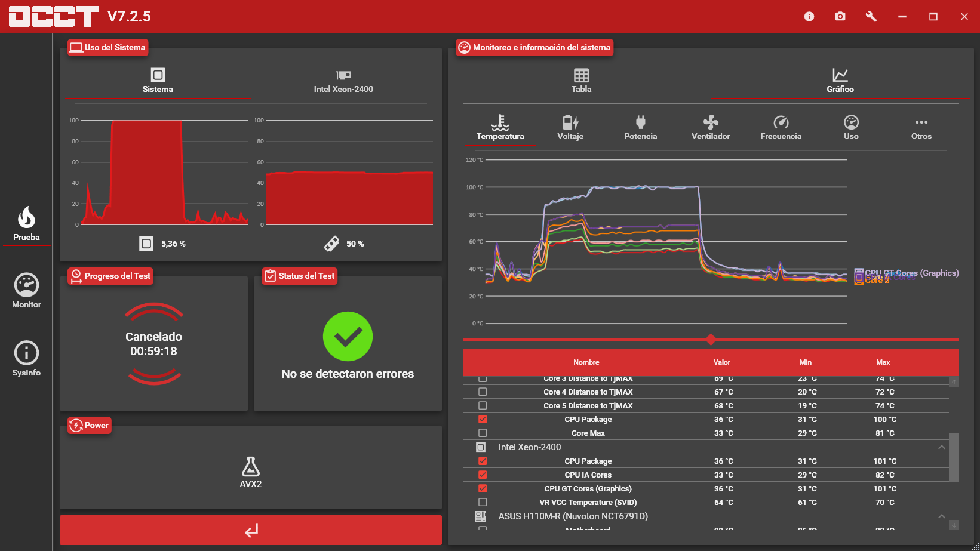Click sensor table scrollbar thumb

point(954,457)
